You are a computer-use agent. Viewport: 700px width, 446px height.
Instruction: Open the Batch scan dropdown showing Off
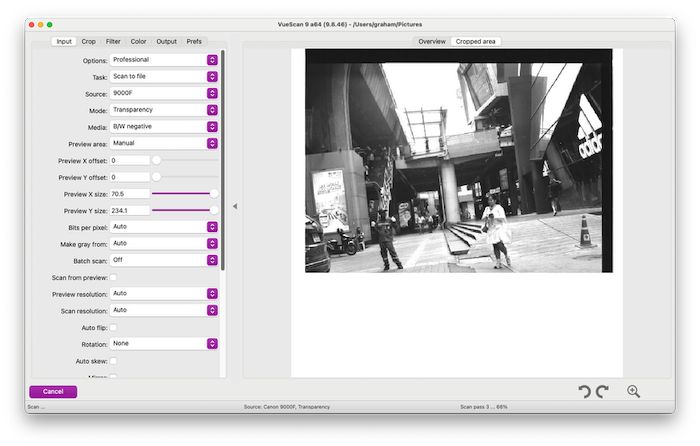pyautogui.click(x=164, y=260)
